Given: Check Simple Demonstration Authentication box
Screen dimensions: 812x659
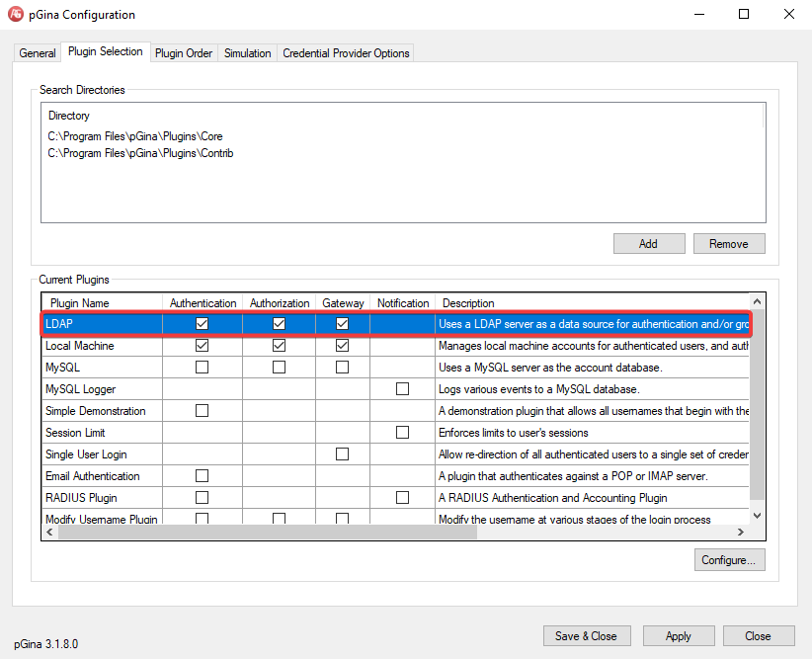Looking at the screenshot, I should tap(203, 411).
